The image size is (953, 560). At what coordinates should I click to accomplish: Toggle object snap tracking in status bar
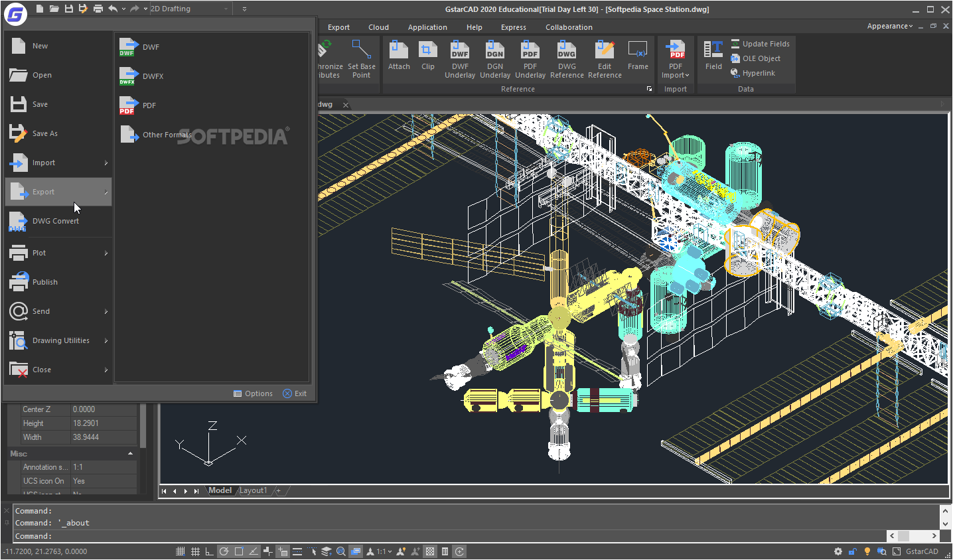coord(254,551)
